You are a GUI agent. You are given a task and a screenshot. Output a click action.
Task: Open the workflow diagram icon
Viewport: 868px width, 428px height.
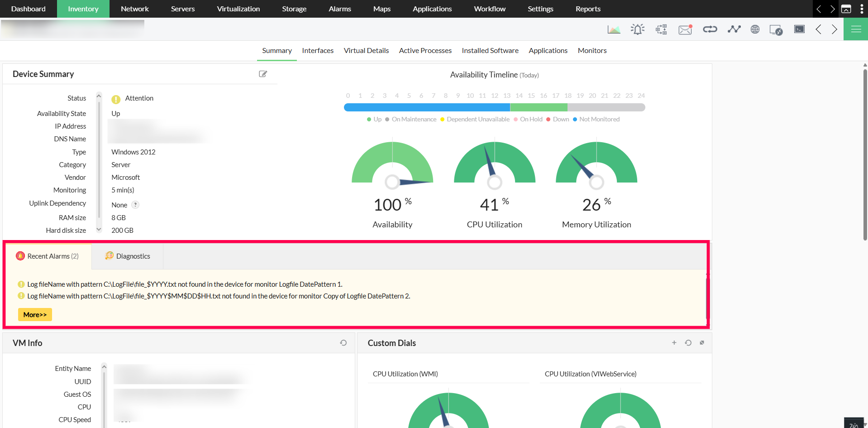tap(662, 29)
